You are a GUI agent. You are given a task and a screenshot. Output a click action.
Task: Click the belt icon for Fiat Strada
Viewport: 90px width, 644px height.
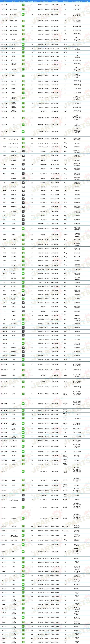coord(23,323)
